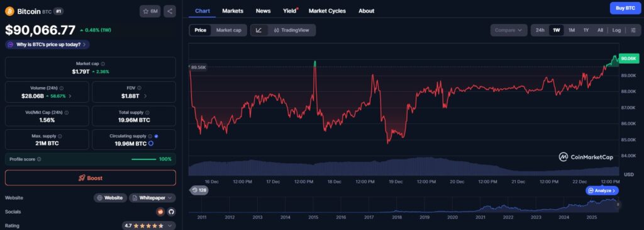The image size is (644, 230).
Task: Click the verified badge by Circulating supply
Action: [x=156, y=136]
